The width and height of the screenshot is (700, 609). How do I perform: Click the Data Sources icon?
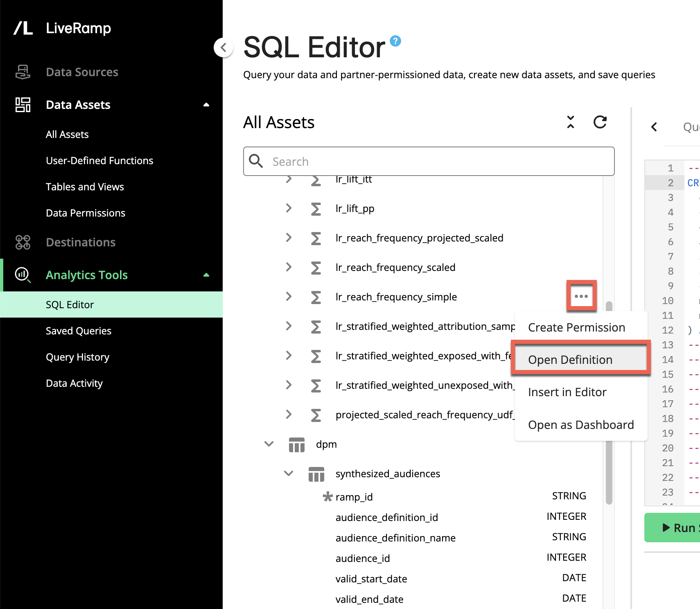click(23, 72)
